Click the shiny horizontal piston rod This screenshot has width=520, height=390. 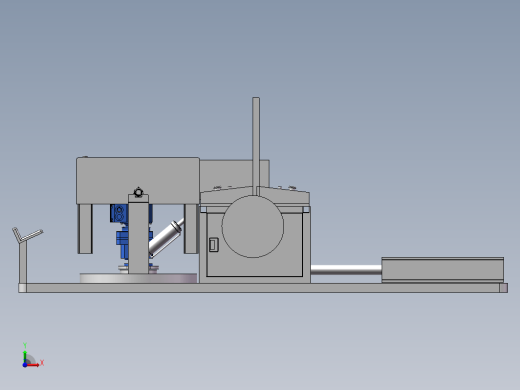click(346, 270)
